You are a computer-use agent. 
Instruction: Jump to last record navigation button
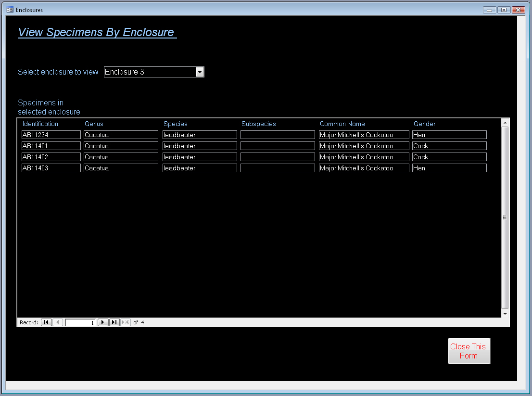[114, 322]
